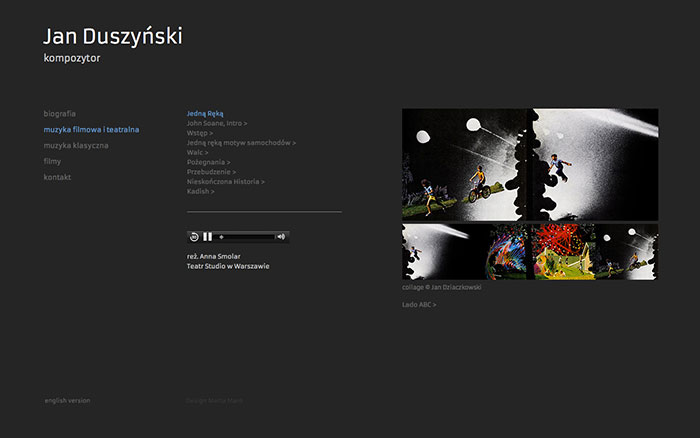
Task: Click the Jan Duszyński site title
Action: (x=113, y=36)
